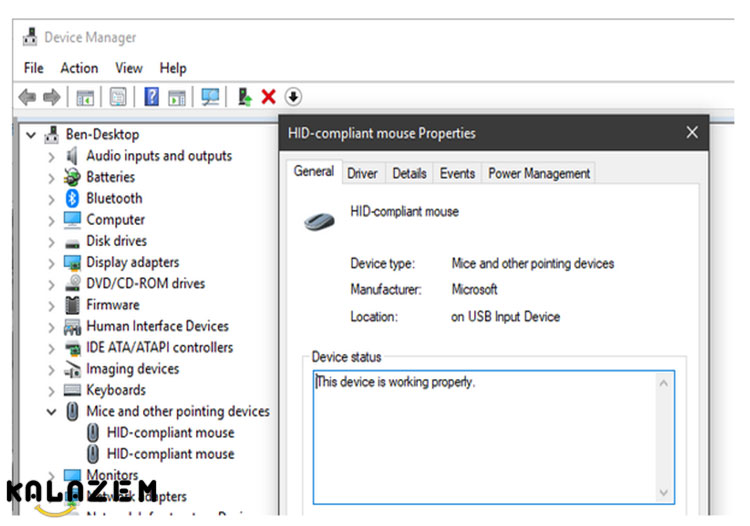Screen dimensions: 750x526
Task: Click the red X Uninstall device icon
Action: pyautogui.click(x=268, y=97)
